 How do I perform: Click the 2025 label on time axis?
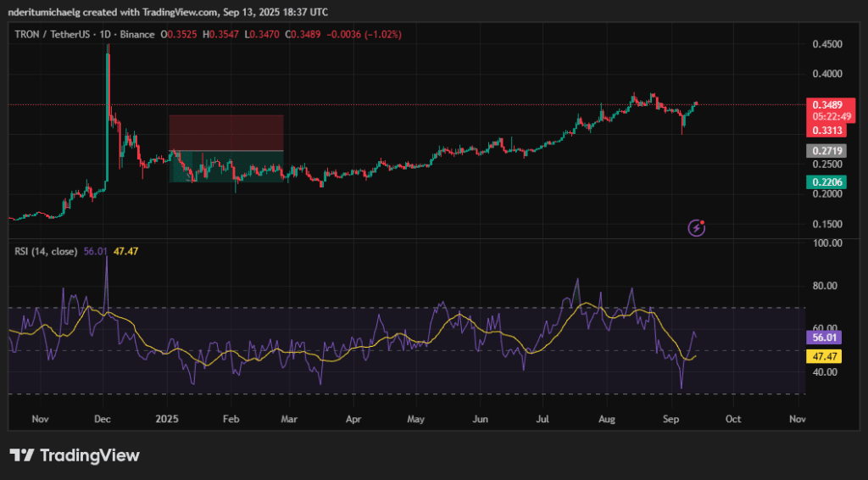click(168, 419)
